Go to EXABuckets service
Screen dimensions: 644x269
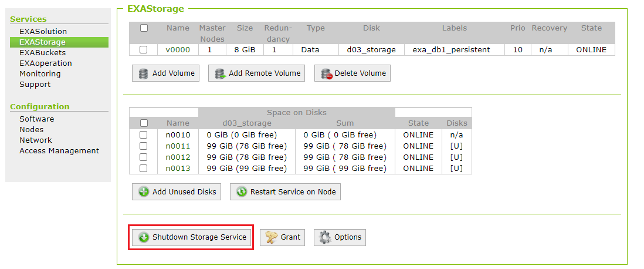click(43, 53)
